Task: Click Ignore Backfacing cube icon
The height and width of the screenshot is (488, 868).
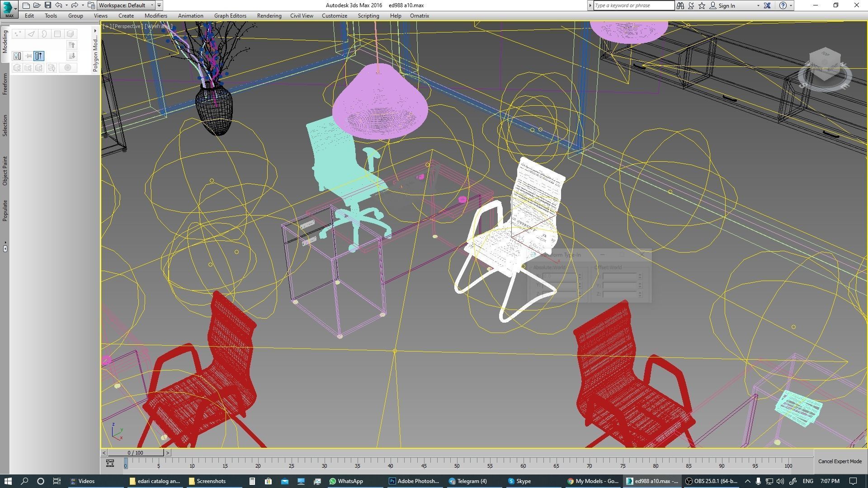Action: click(x=51, y=68)
